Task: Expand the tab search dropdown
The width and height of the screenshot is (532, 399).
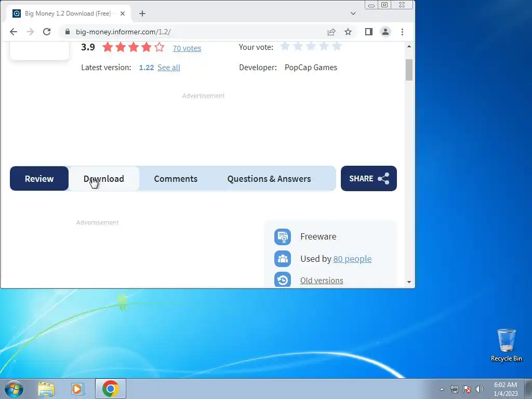Action: coord(353,14)
